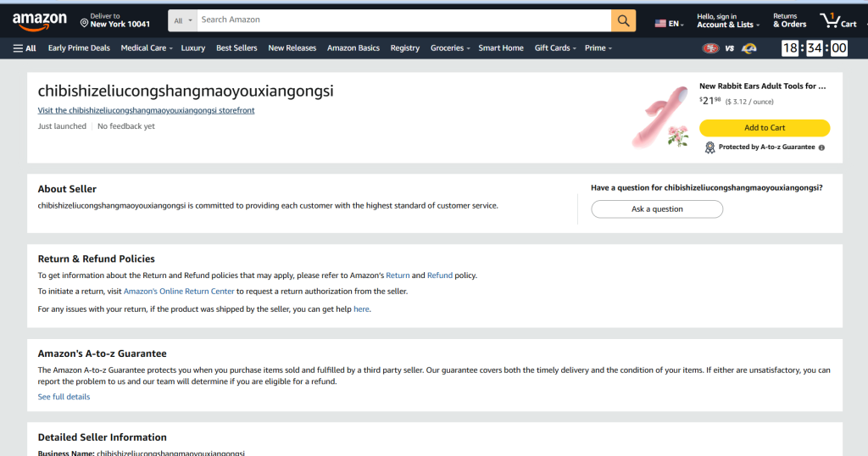
Task: Click the Add to Cart button
Action: coord(765,128)
